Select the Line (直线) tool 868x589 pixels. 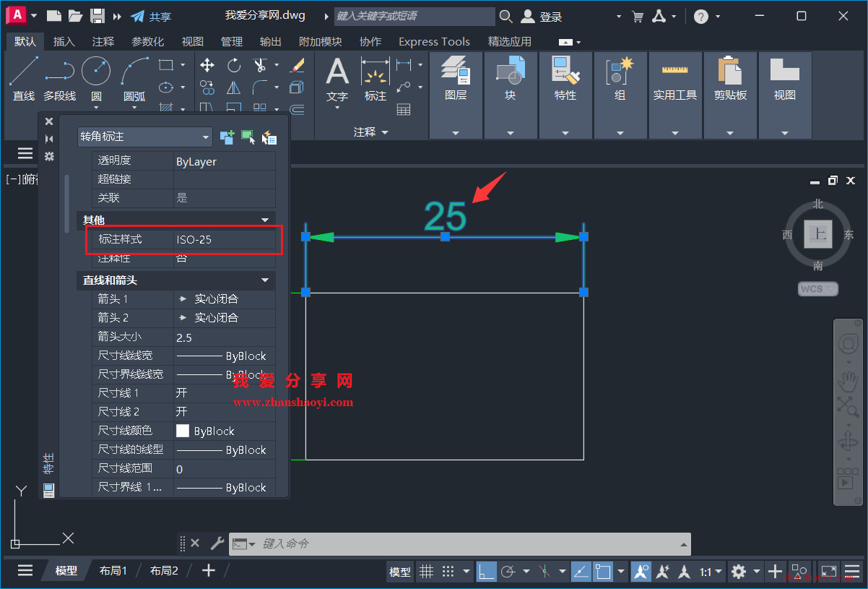click(24, 78)
